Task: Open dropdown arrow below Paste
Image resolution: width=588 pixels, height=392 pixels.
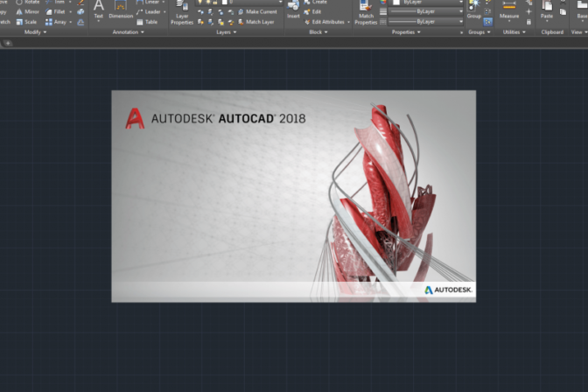Action: click(x=547, y=21)
